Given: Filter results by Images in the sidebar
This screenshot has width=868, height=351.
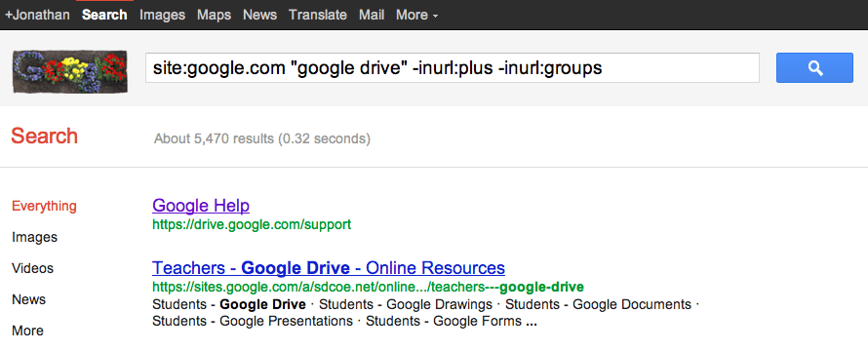Looking at the screenshot, I should [34, 237].
